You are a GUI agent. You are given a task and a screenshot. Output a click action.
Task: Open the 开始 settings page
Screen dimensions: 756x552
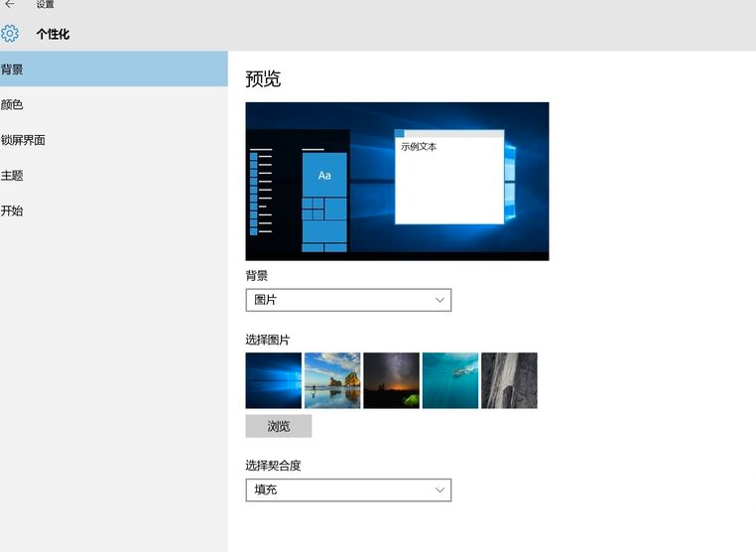13,210
